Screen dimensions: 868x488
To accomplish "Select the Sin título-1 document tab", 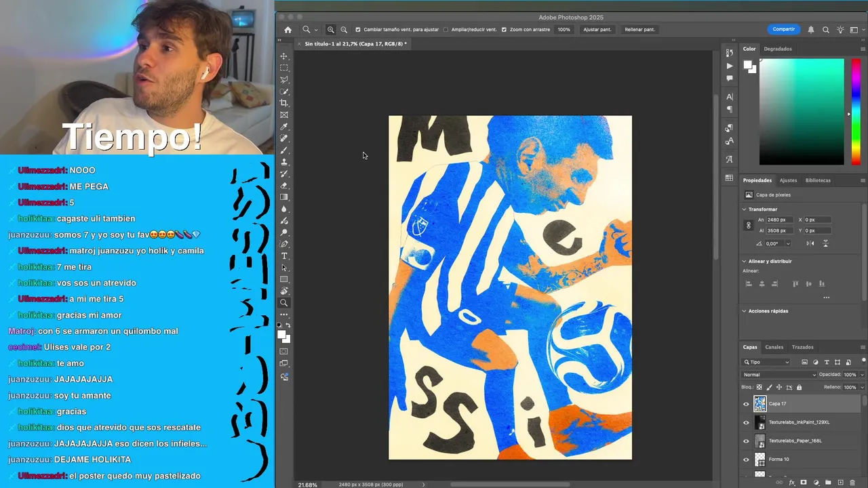I will click(x=355, y=43).
